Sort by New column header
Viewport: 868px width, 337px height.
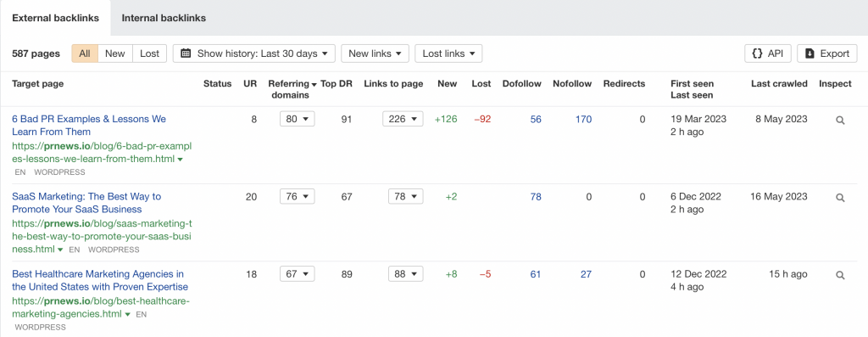coord(448,84)
